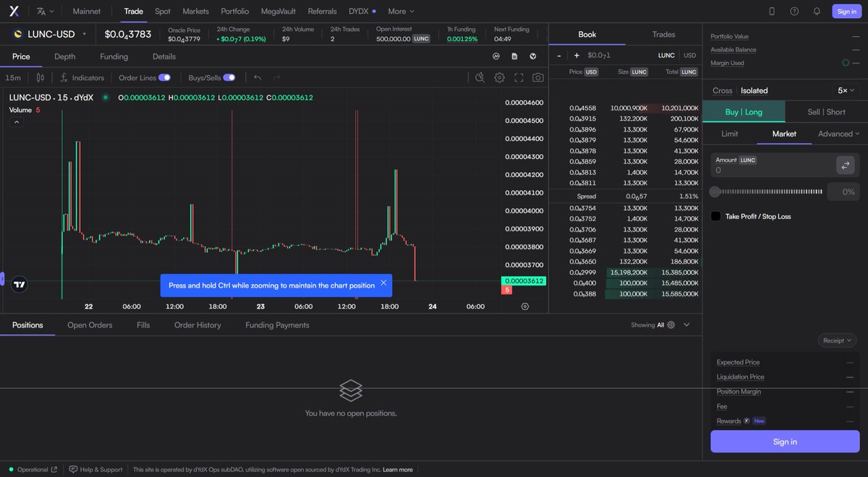Show order book sizes in LUNC
The width and height of the screenshot is (868, 477).
click(x=666, y=55)
